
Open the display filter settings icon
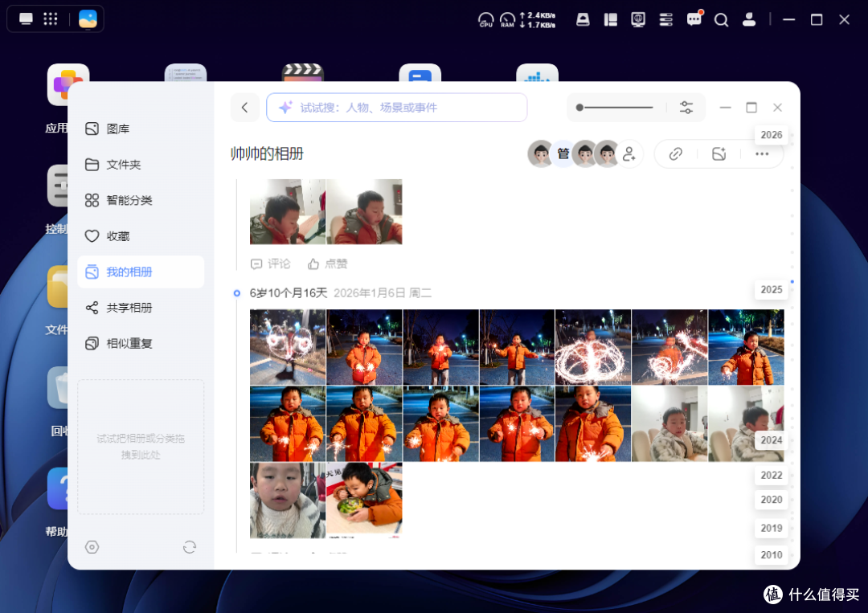click(x=686, y=108)
